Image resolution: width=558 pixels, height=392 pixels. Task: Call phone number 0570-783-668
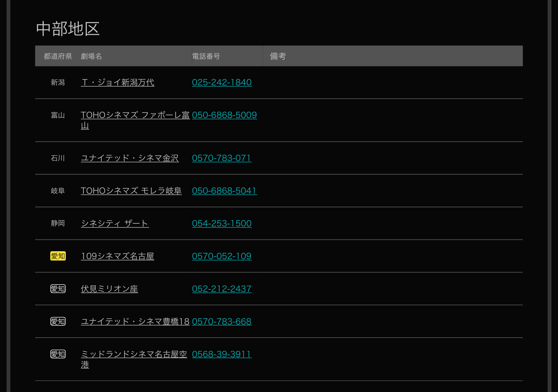(x=222, y=322)
